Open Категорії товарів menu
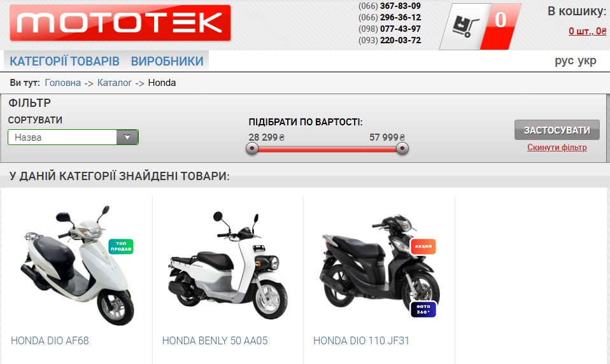This screenshot has height=364, width=610. (x=64, y=61)
